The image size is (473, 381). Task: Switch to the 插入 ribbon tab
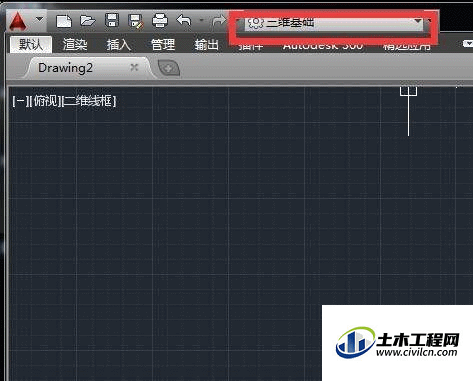(x=119, y=45)
